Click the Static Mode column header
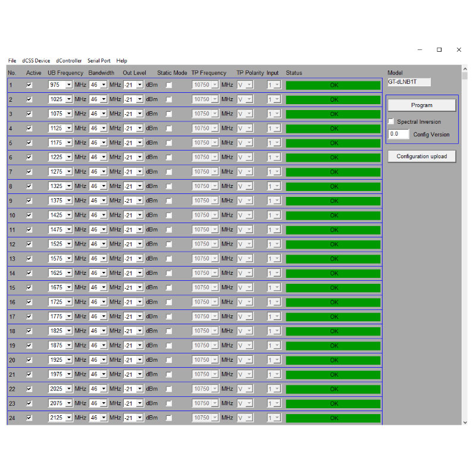The image size is (476, 476). pos(172,73)
